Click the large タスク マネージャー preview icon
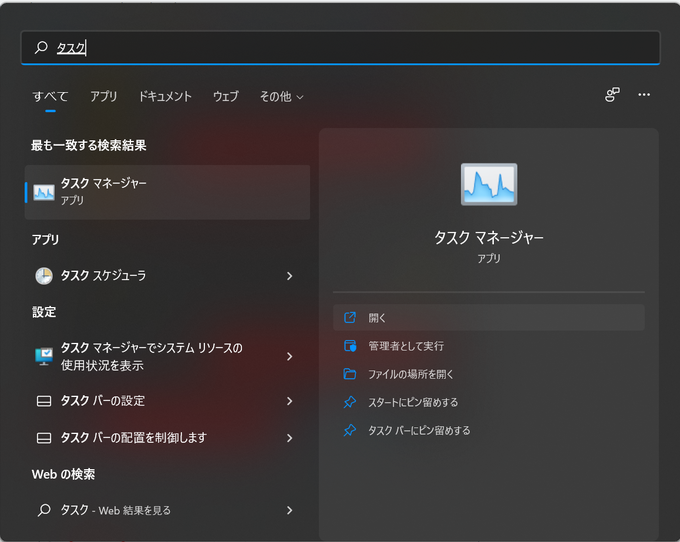This screenshot has width=680, height=542. tap(489, 184)
